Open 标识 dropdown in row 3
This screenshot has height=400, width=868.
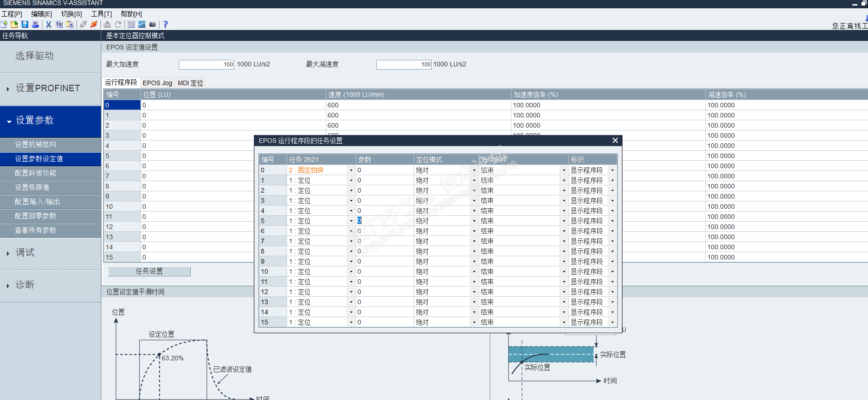click(612, 201)
